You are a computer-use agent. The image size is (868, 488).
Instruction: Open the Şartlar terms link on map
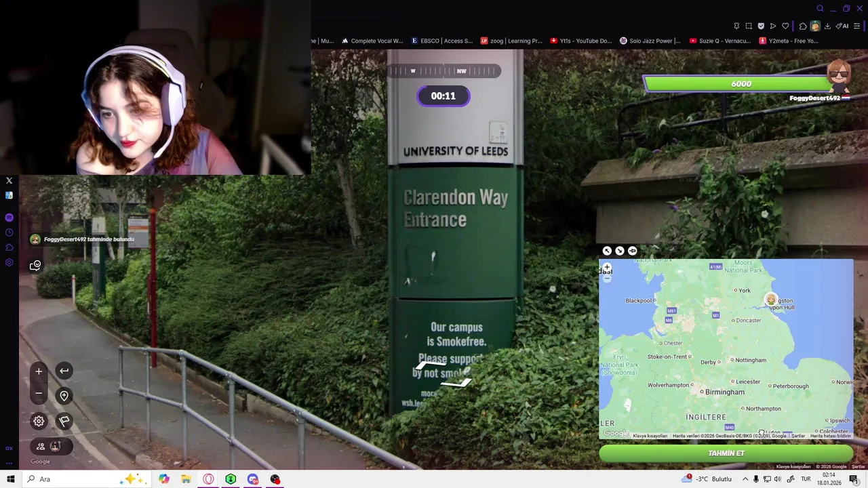798,436
